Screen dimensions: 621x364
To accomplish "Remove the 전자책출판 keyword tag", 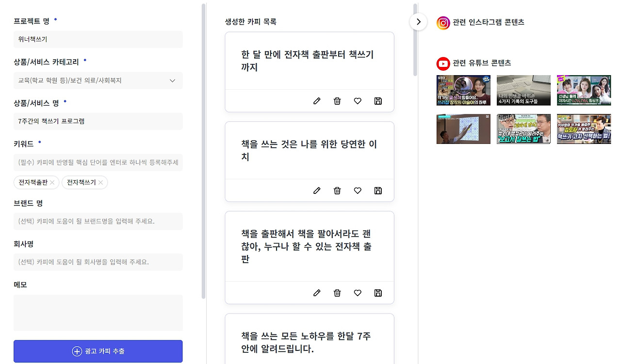I will 52,182.
